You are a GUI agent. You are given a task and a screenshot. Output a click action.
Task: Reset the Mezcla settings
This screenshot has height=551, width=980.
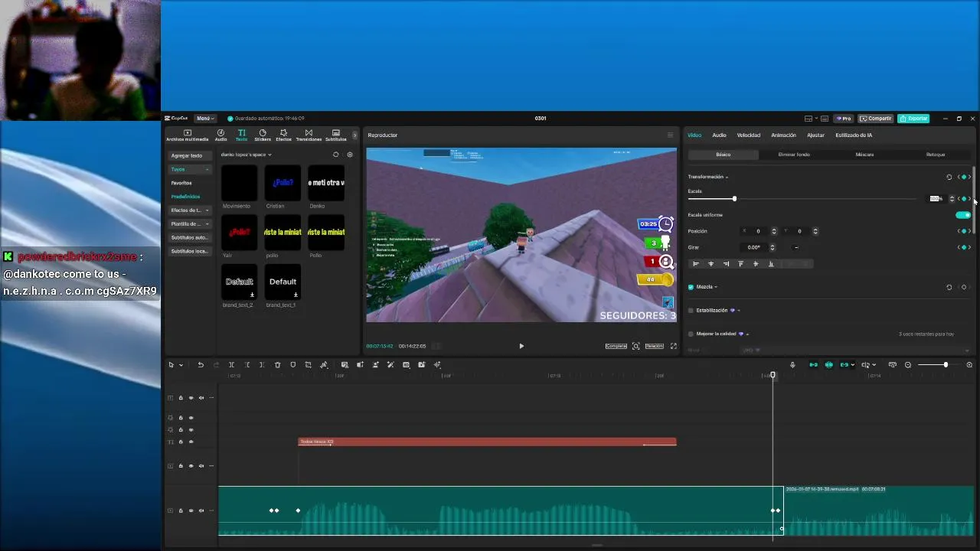[x=949, y=287]
